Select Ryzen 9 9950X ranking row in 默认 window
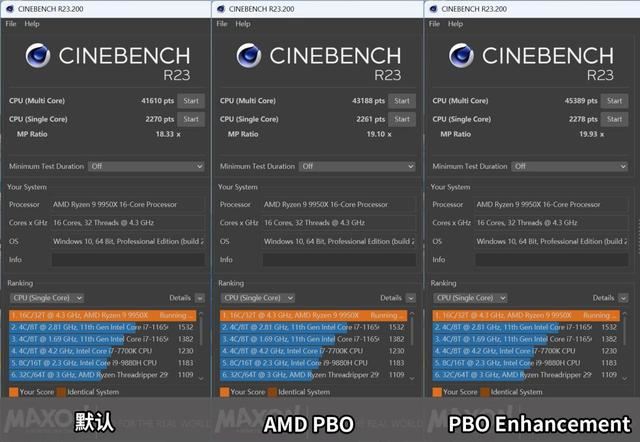The width and height of the screenshot is (640, 442). click(x=102, y=315)
